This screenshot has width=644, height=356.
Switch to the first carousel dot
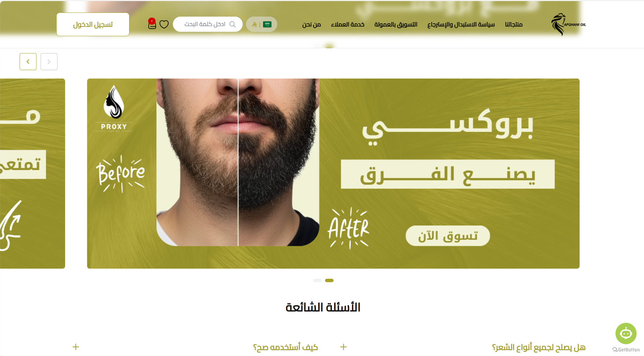pos(317,280)
